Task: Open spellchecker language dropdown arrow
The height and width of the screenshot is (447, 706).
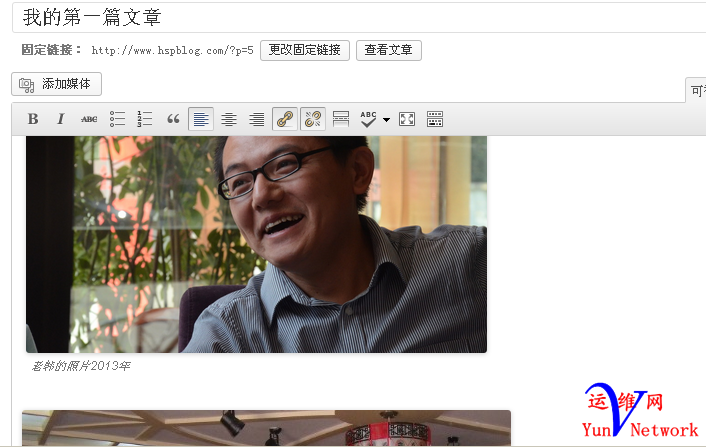Action: pos(386,120)
